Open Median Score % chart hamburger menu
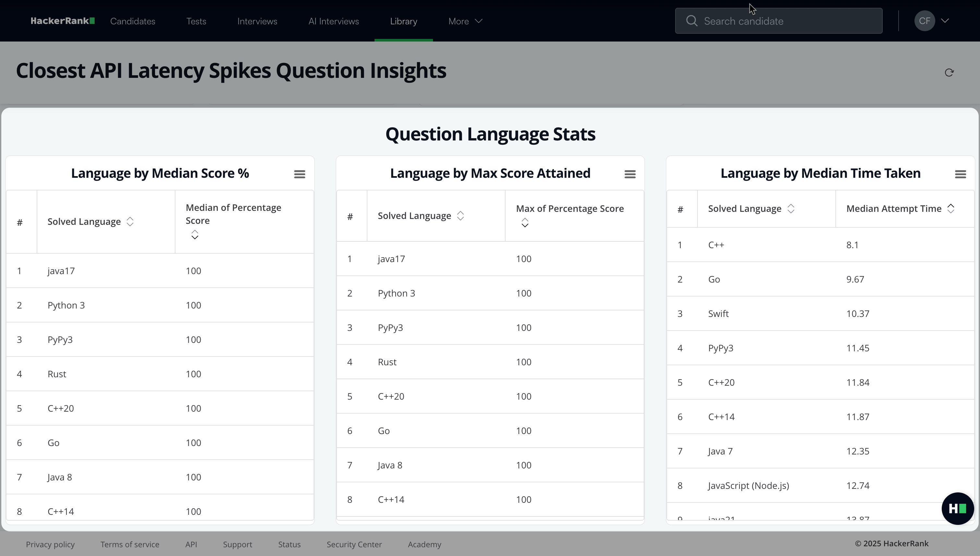This screenshot has height=556, width=980. pyautogui.click(x=299, y=174)
